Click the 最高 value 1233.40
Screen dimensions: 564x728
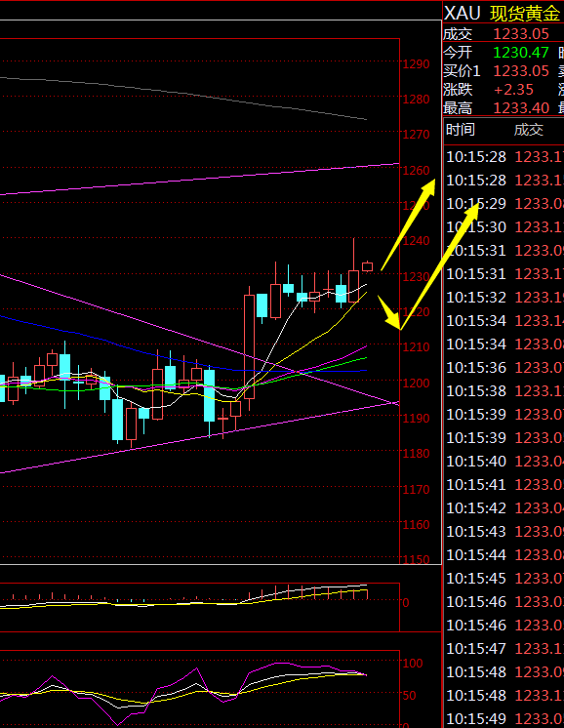521,107
